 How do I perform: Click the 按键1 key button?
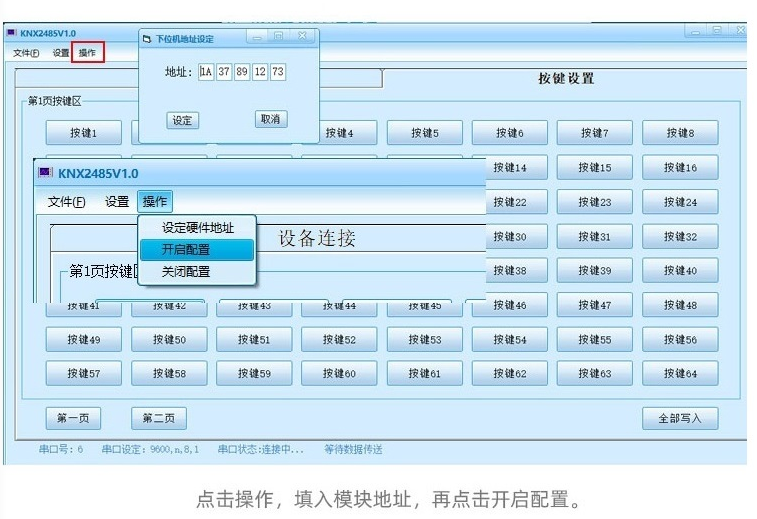click(84, 133)
